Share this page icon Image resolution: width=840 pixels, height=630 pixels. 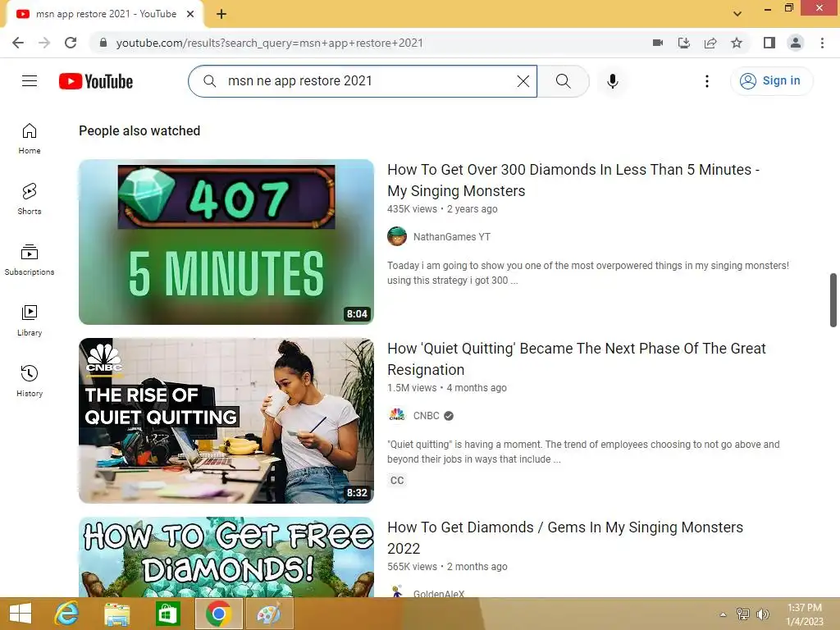click(710, 43)
